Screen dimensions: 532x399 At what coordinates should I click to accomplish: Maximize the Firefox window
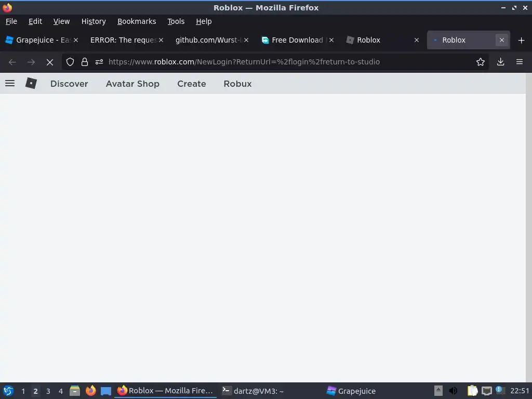[x=514, y=7]
